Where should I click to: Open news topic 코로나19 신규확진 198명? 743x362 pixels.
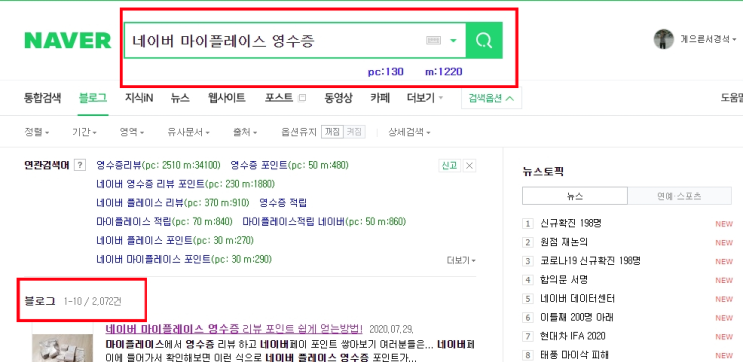(x=590, y=261)
